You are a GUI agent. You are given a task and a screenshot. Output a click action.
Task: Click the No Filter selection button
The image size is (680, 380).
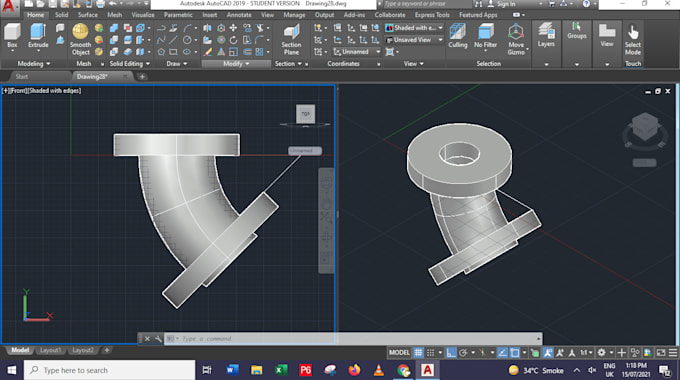click(x=485, y=36)
